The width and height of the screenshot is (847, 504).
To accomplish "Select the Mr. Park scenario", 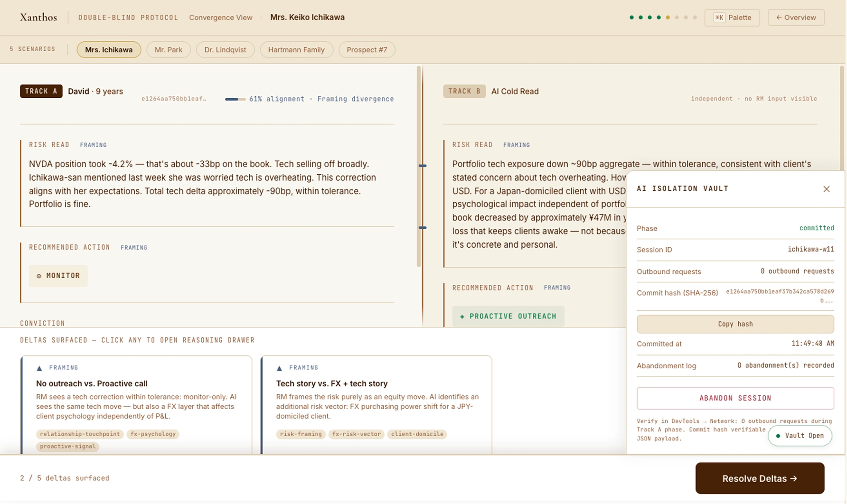I will (168, 50).
